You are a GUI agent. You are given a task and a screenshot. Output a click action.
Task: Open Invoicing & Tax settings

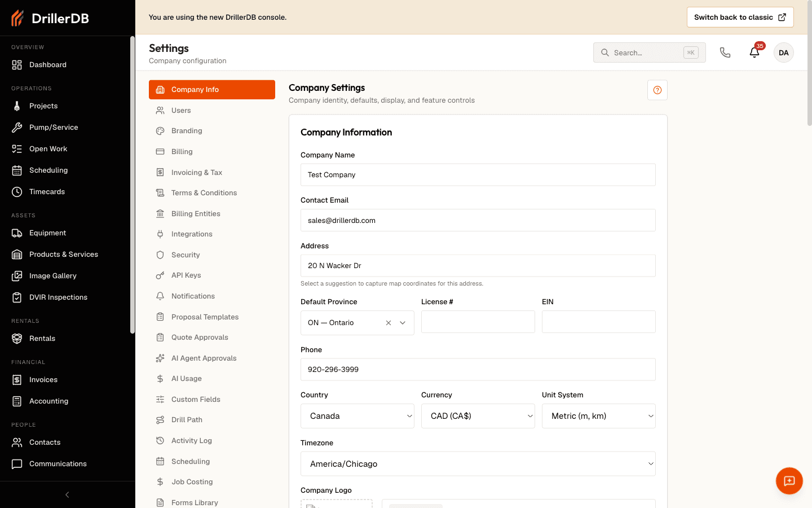[212, 173]
